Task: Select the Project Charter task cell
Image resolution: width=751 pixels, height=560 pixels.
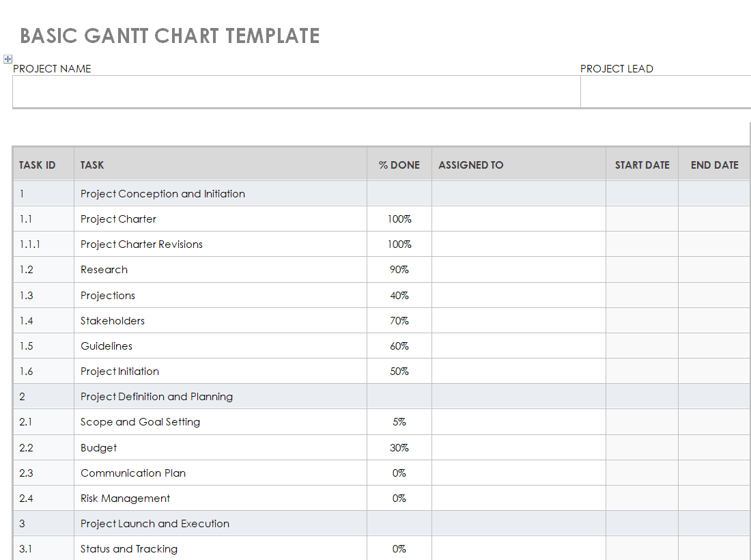Action: (221, 219)
